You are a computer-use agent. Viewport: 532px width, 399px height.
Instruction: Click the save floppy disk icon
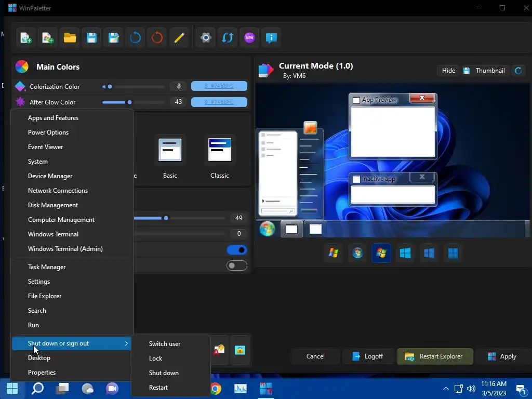tap(91, 37)
